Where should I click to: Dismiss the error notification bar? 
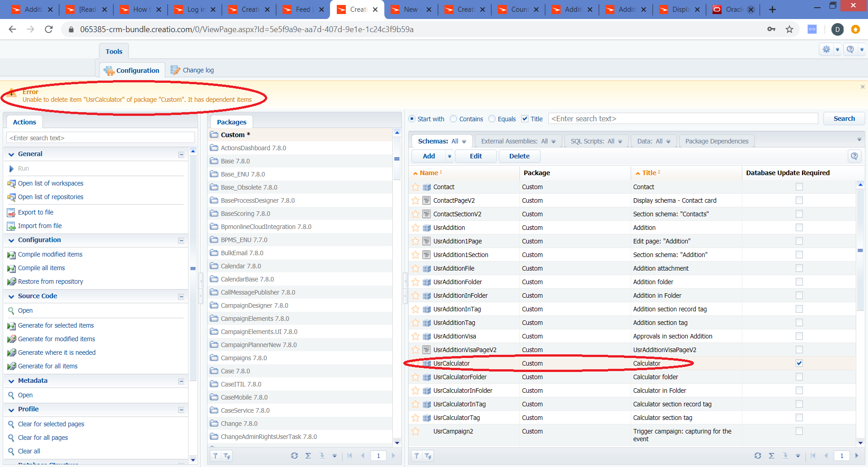pos(863,87)
